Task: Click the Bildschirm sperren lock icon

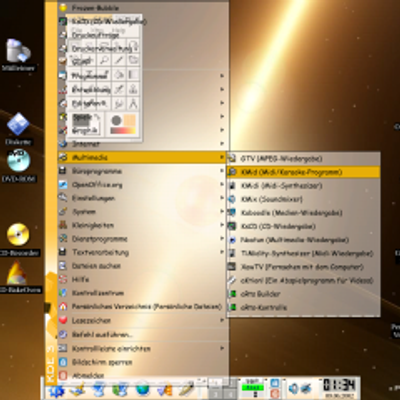Action: pos(63,362)
